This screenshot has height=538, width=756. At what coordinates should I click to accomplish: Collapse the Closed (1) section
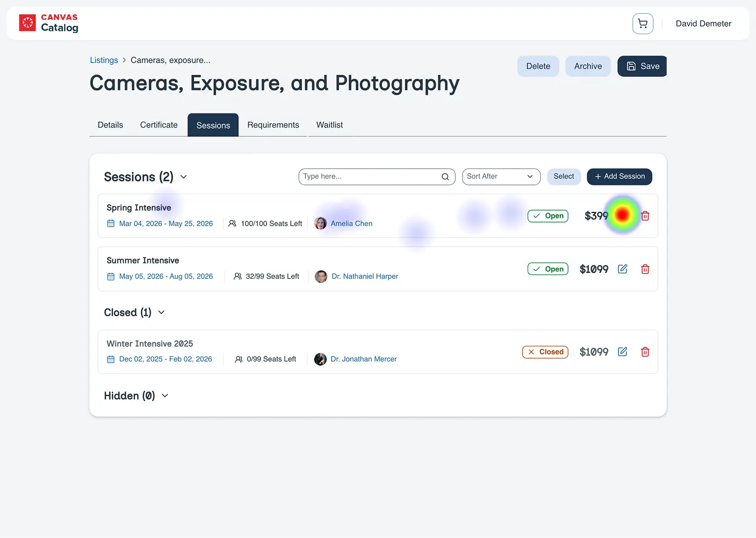coord(161,312)
